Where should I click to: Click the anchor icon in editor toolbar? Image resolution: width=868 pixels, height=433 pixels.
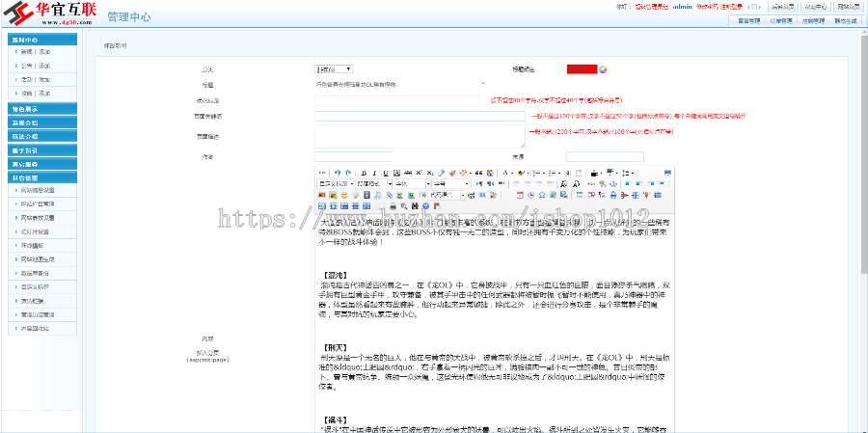pyautogui.click(x=613, y=184)
